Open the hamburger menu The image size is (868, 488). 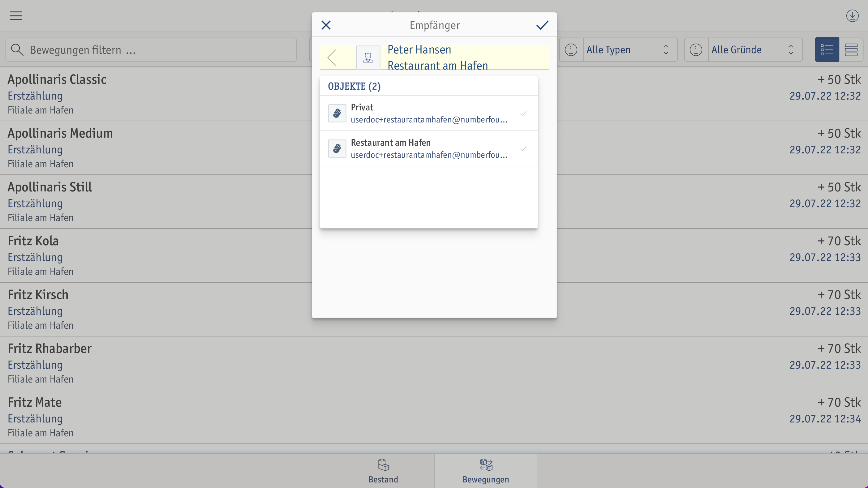pos(16,16)
